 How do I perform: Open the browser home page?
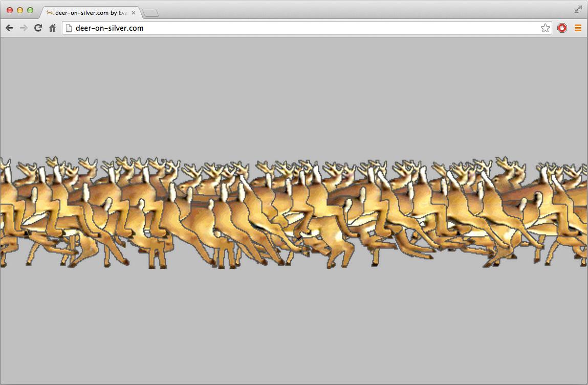pos(53,28)
